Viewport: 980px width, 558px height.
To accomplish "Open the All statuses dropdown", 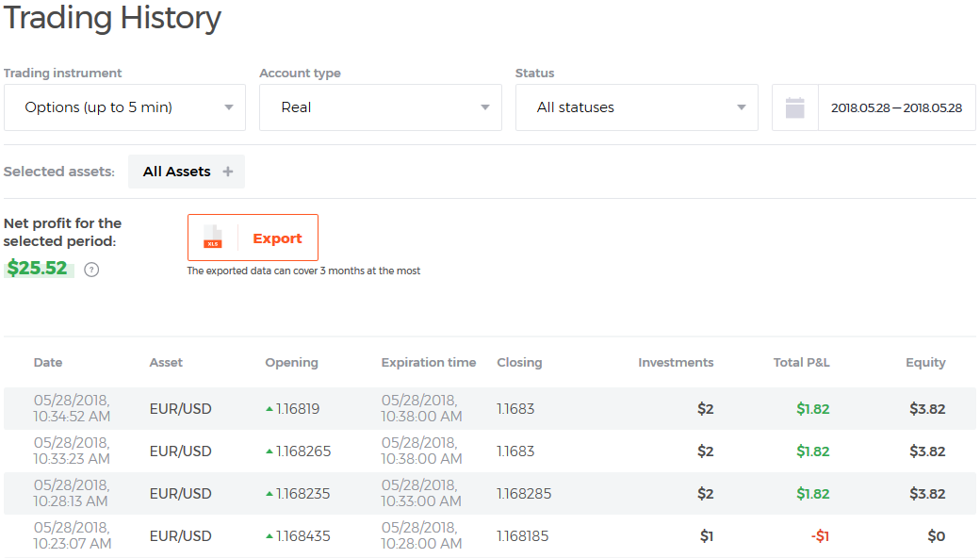I will (636, 107).
